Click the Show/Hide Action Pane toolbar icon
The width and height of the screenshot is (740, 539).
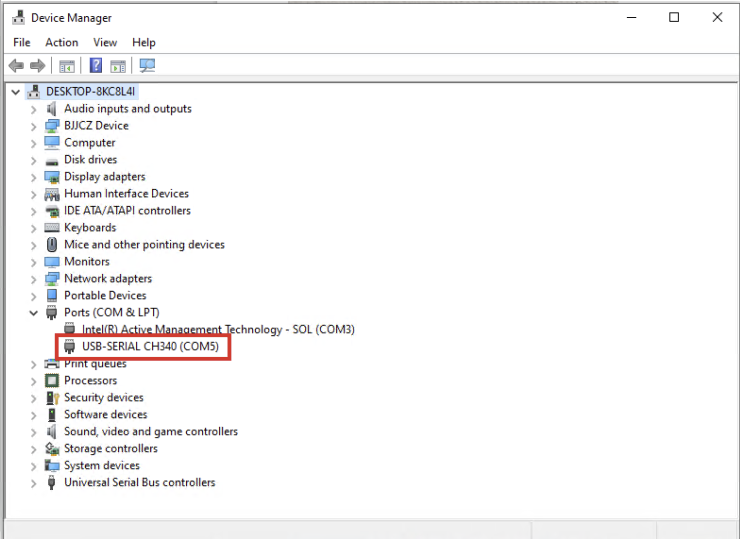coord(118,66)
